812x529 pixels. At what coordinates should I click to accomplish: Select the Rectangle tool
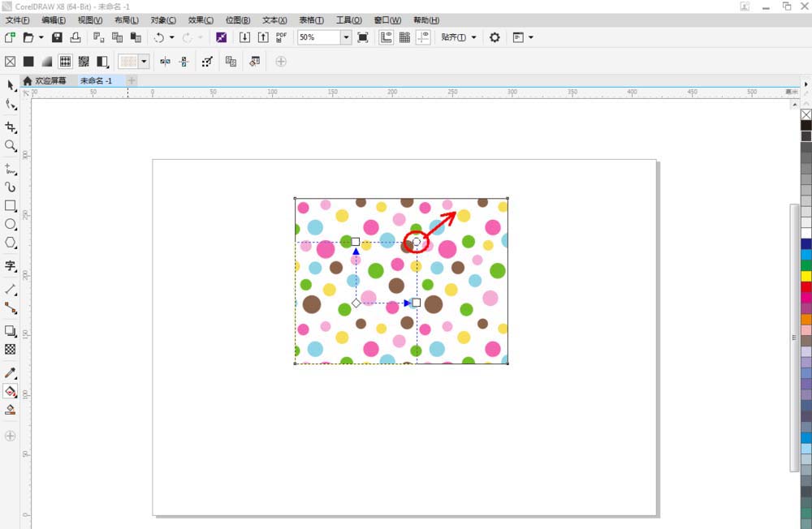tap(11, 206)
